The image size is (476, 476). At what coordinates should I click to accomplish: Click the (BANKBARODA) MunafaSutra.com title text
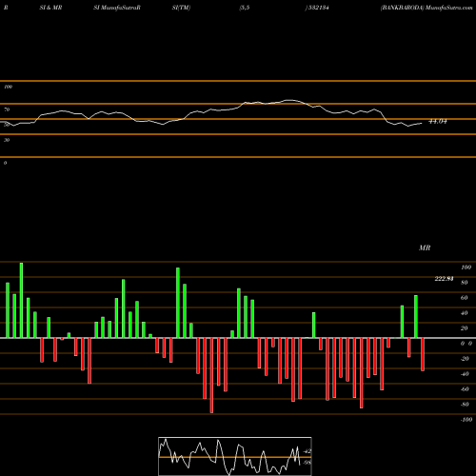[x=426, y=8]
